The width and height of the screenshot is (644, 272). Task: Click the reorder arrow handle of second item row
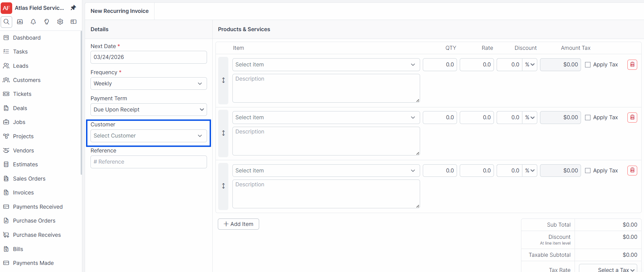click(x=223, y=133)
